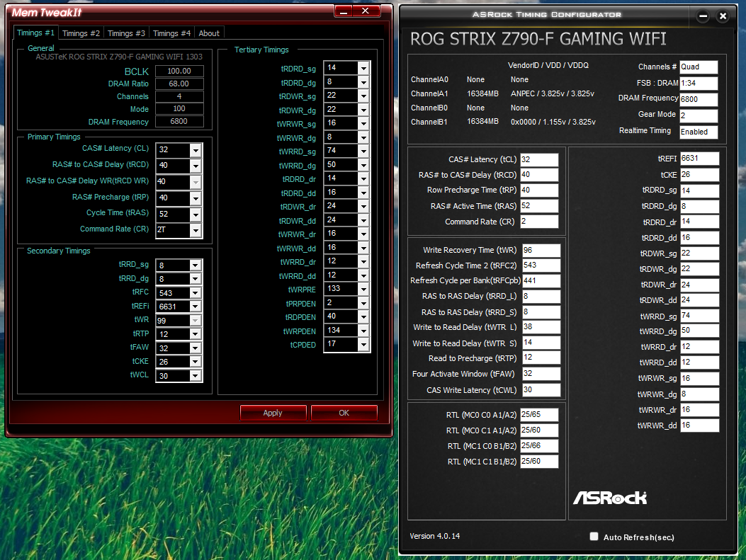Click the tREFI field in ASRock Configurator

click(x=699, y=159)
